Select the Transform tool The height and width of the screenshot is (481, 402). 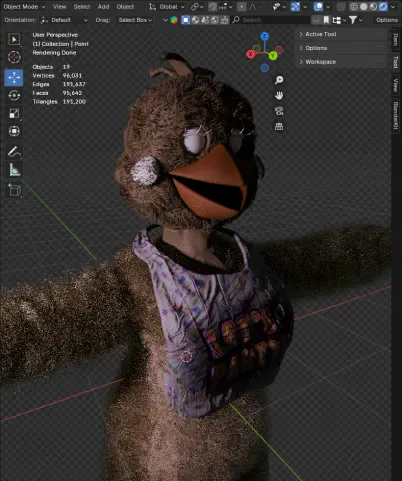[x=14, y=131]
